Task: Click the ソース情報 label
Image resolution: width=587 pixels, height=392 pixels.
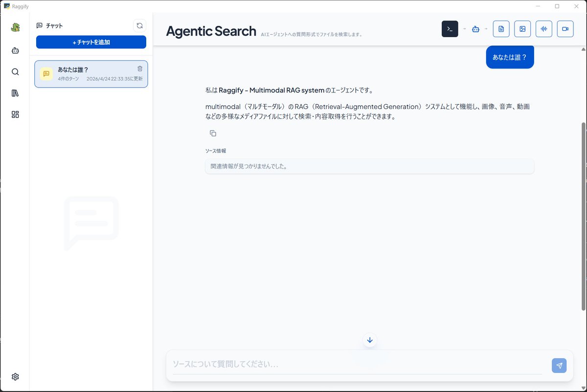Action: [x=216, y=151]
